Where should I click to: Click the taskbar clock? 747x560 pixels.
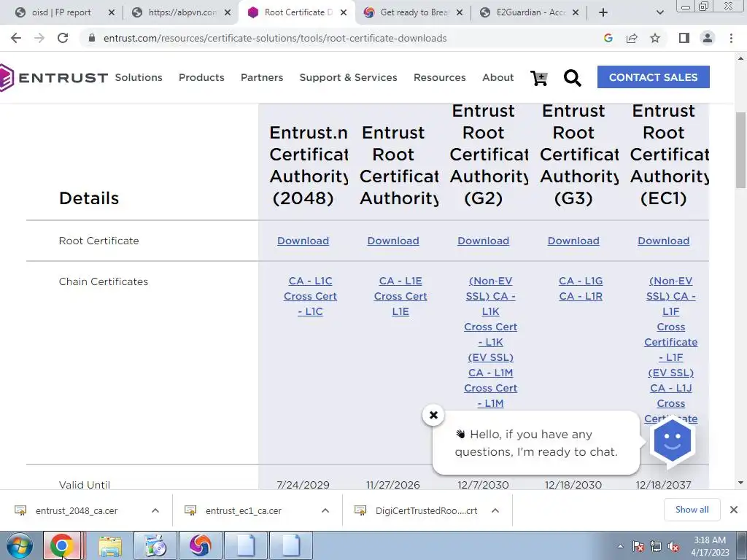coord(709,546)
